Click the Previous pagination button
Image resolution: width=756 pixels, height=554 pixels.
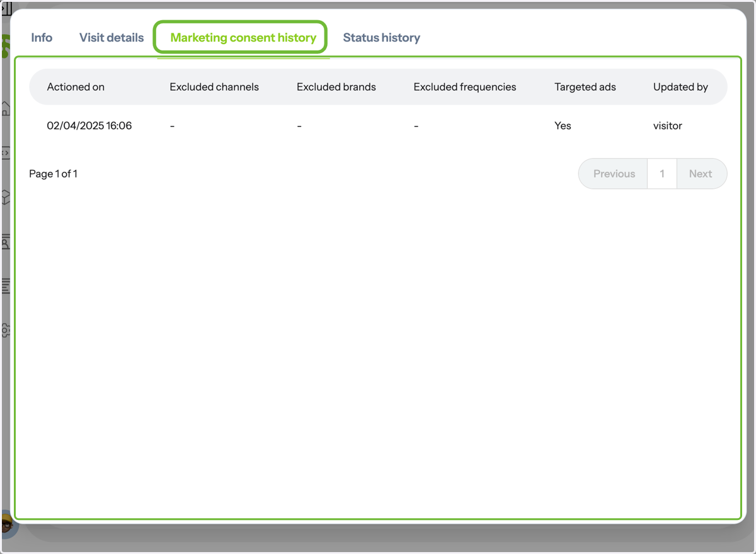(x=614, y=174)
